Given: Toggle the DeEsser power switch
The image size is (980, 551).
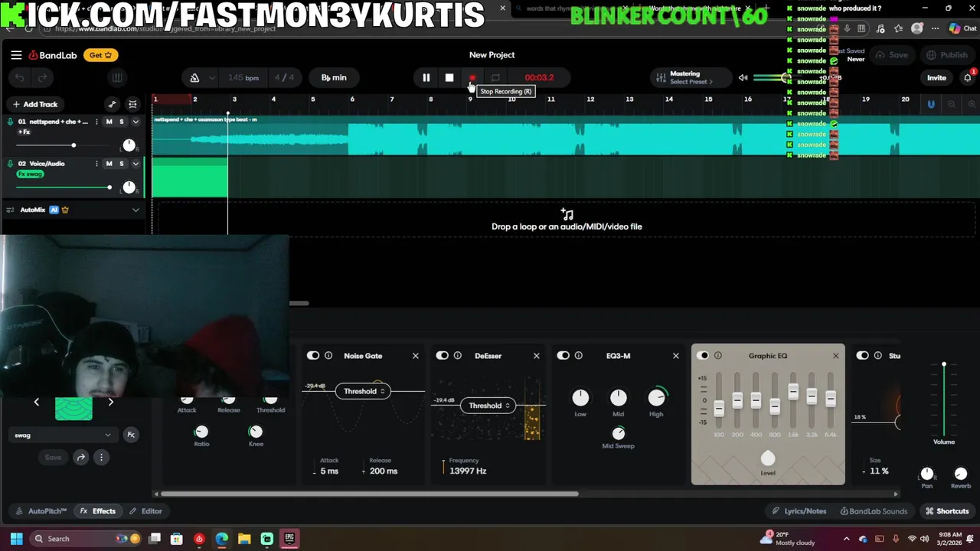Looking at the screenshot, I should 442,356.
